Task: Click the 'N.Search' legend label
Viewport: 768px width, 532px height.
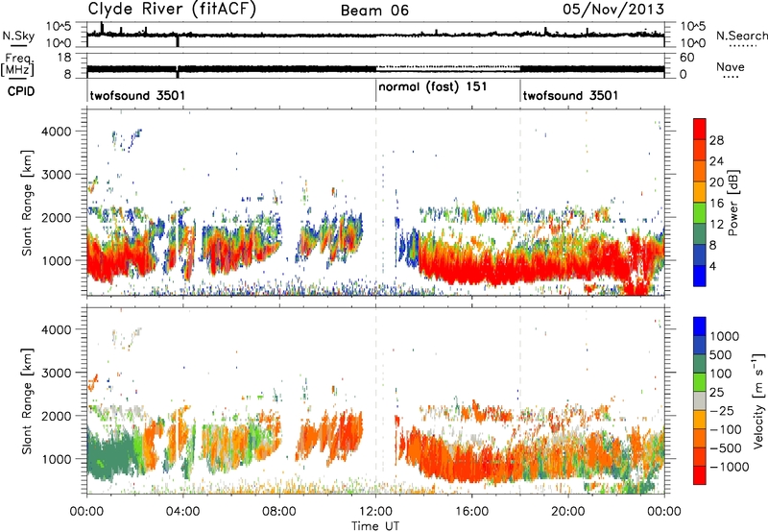Action: click(741, 36)
